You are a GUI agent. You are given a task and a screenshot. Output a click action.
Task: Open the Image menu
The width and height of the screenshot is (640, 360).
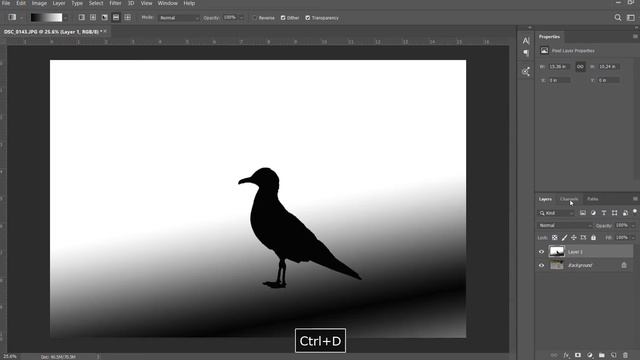39,3
